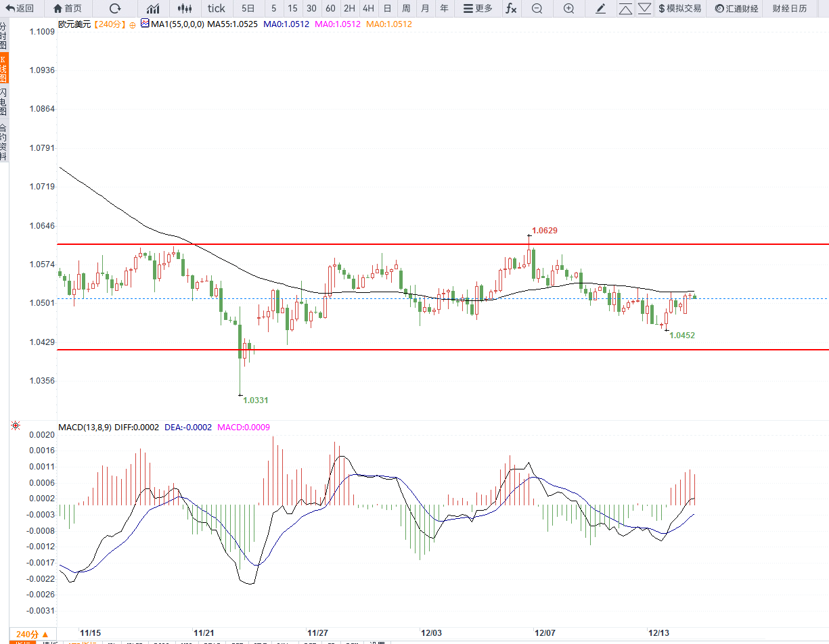Open the 闪电图 side tab
Screen dimensions: 829x644
click(x=4, y=101)
